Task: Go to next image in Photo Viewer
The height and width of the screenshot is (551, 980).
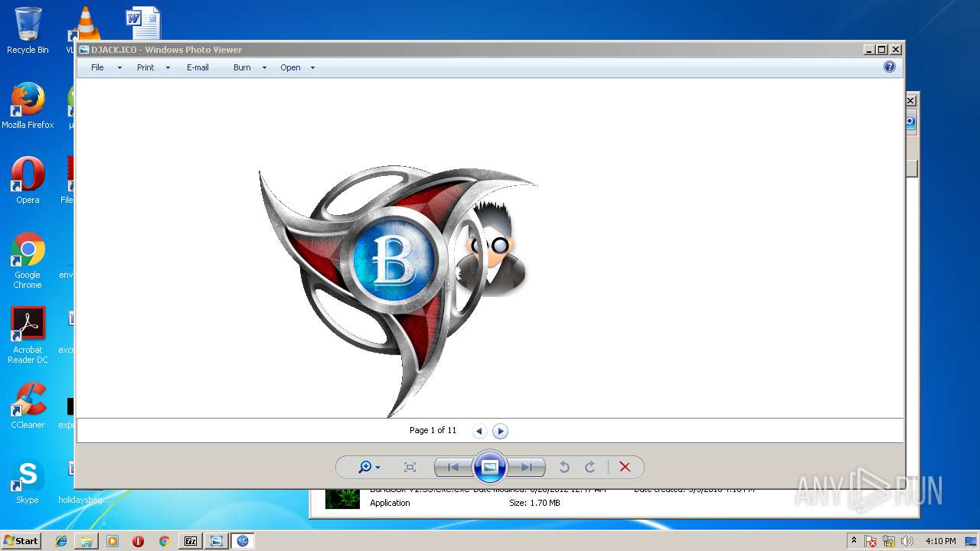Action: click(x=527, y=467)
